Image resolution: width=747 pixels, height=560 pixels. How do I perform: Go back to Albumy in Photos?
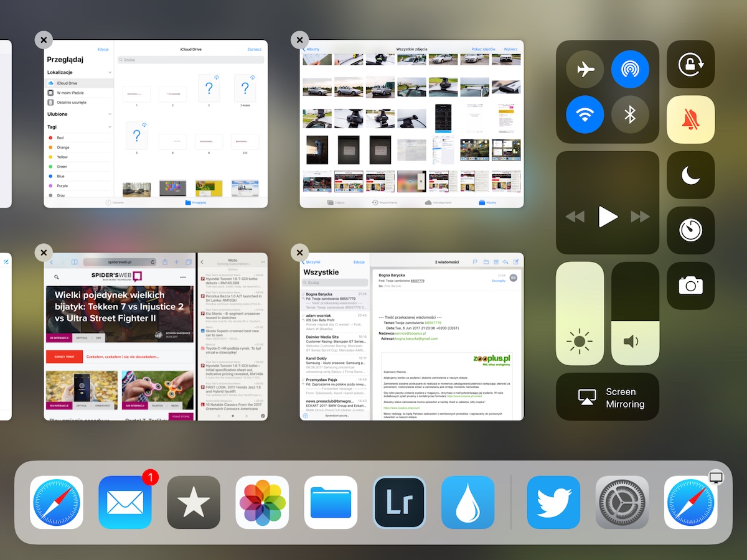(x=311, y=49)
